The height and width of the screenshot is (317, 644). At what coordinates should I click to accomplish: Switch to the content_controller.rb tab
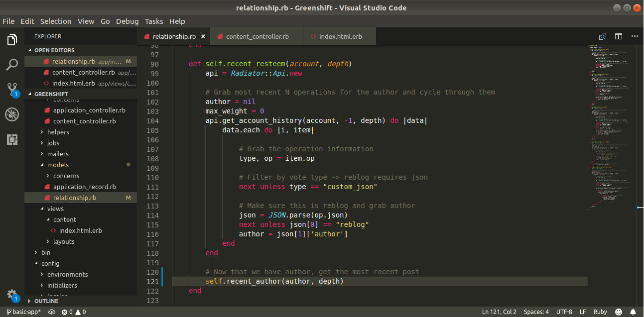click(x=257, y=36)
